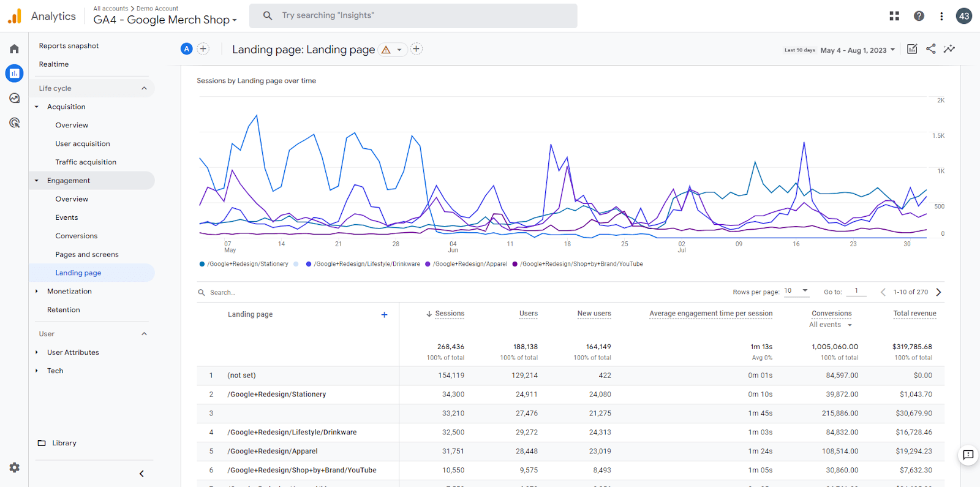Sort by Average engagement time per session
Viewport: 980px width, 487px height.
[711, 314]
